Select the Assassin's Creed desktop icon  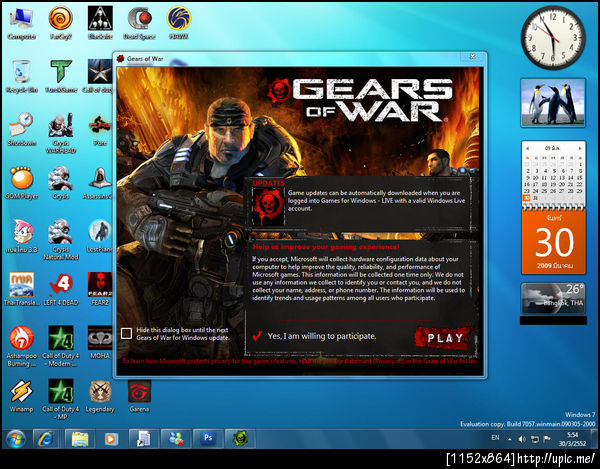(x=99, y=182)
